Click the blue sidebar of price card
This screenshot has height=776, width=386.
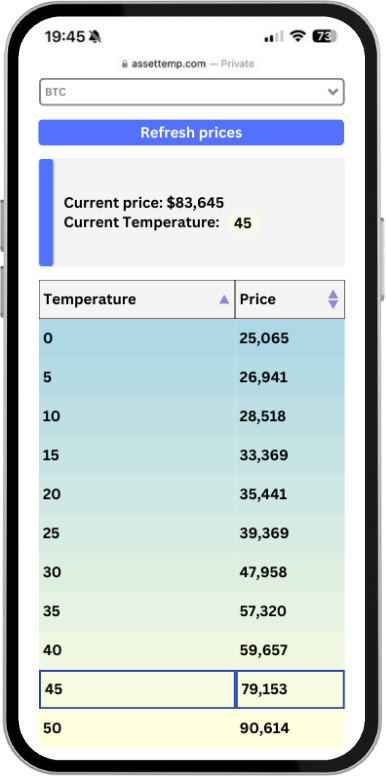(x=46, y=212)
